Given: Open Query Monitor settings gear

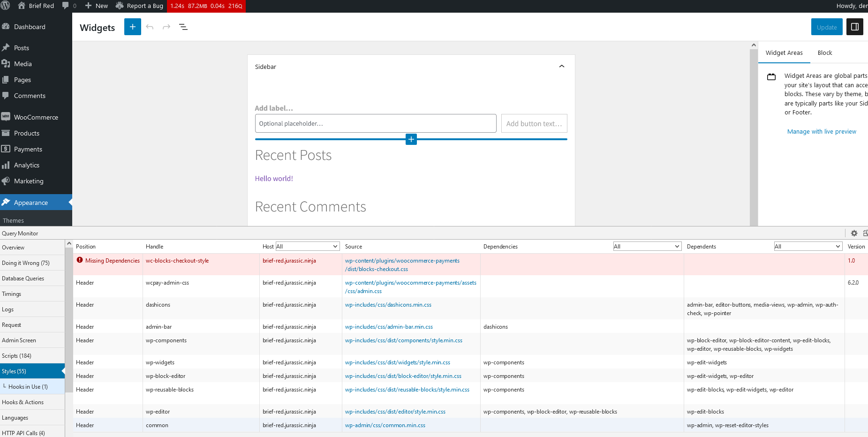Looking at the screenshot, I should 854,233.
